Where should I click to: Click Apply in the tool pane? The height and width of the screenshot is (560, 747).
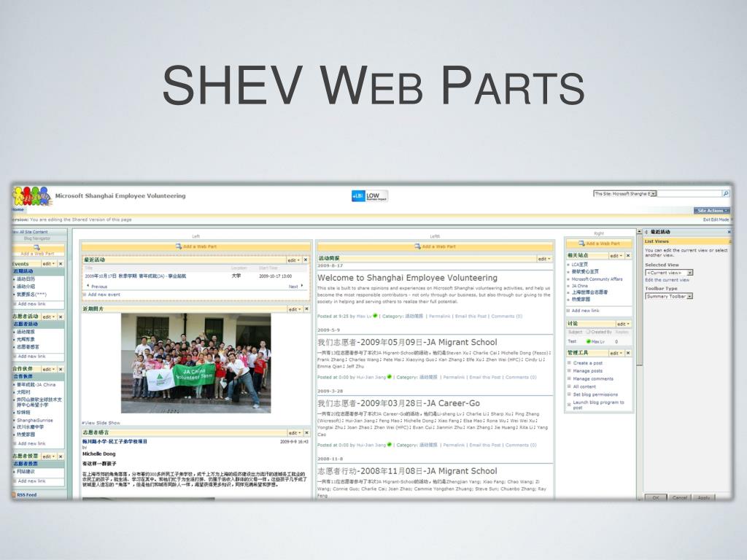704,497
